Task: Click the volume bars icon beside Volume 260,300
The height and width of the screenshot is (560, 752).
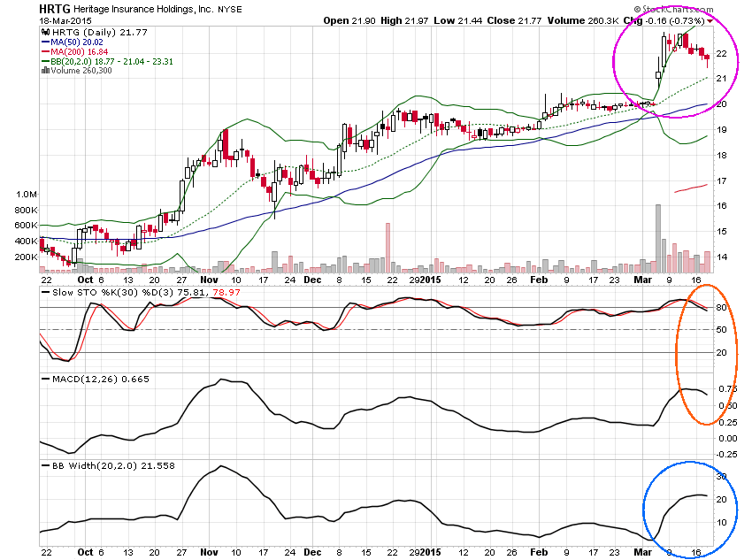Action: pos(45,71)
